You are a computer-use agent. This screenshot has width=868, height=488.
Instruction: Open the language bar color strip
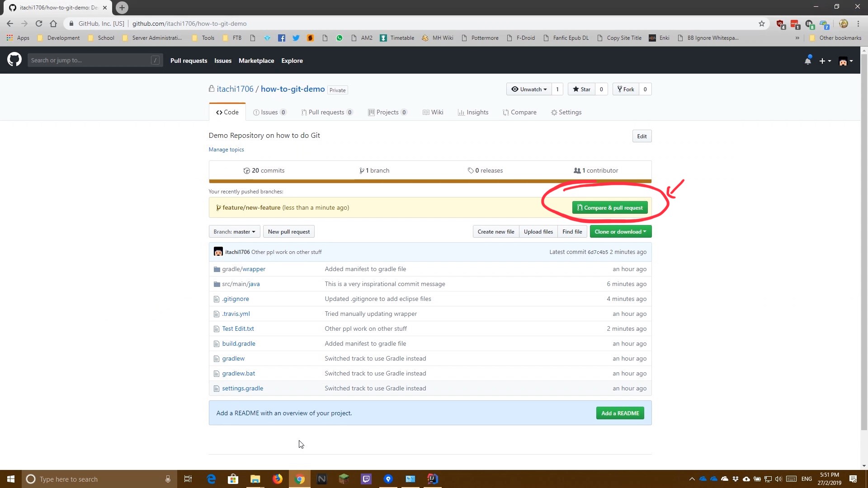(430, 181)
